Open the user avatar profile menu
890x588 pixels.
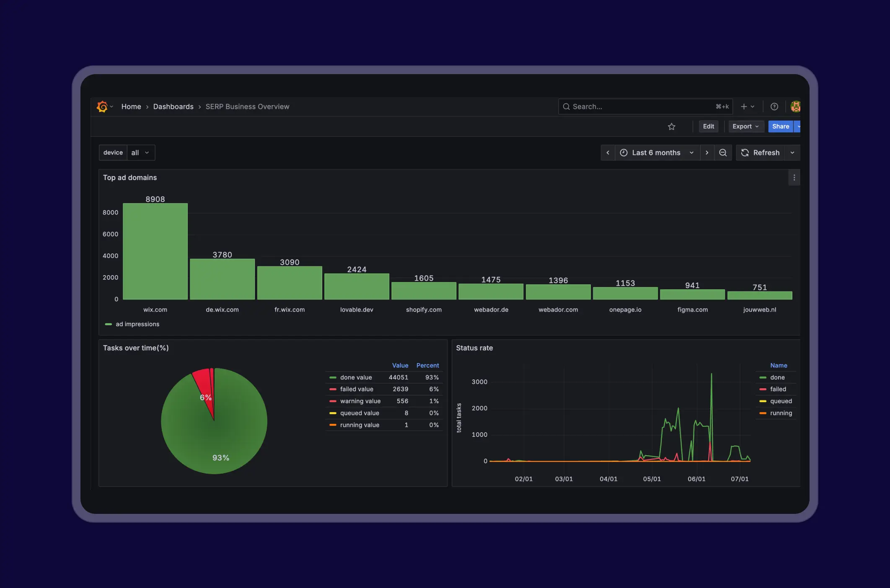(x=795, y=106)
